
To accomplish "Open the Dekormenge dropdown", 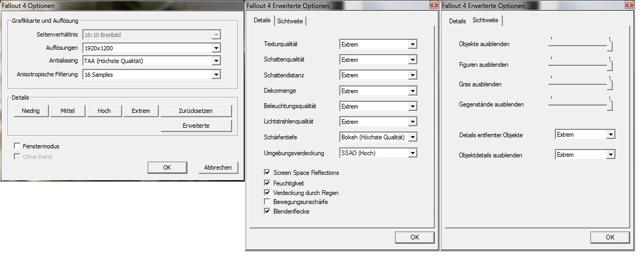I will [x=378, y=91].
